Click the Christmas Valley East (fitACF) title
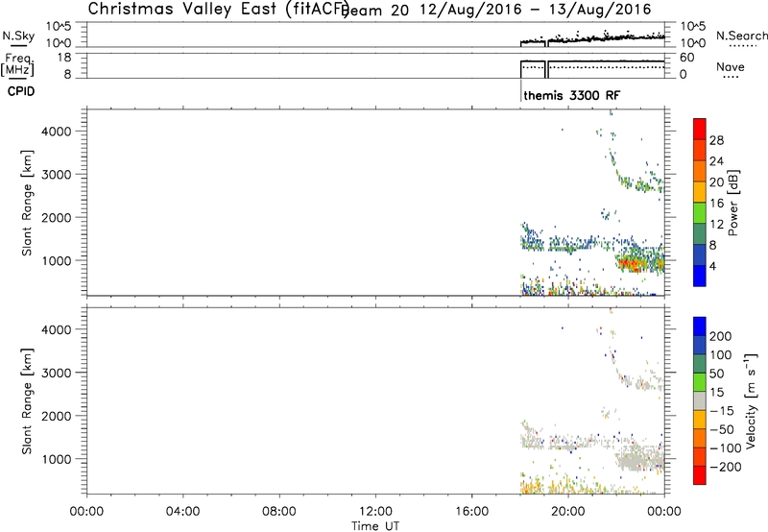768x532 pixels. click(x=219, y=9)
